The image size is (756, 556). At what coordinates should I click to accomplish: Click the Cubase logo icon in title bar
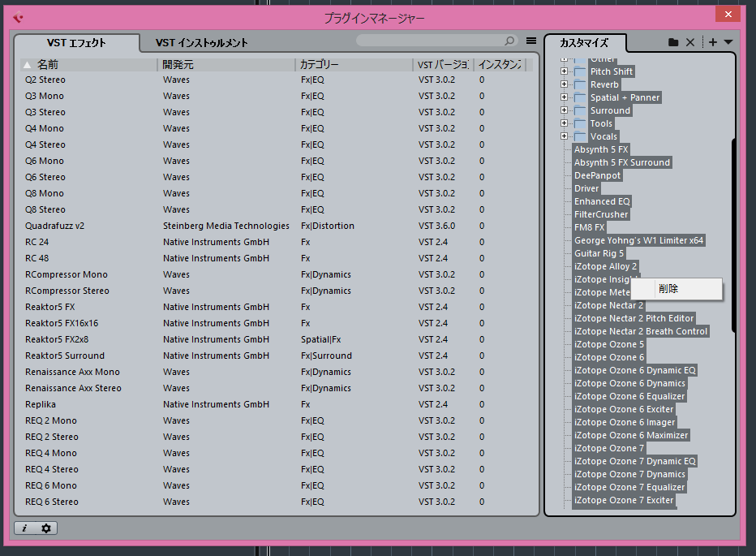tap(18, 18)
